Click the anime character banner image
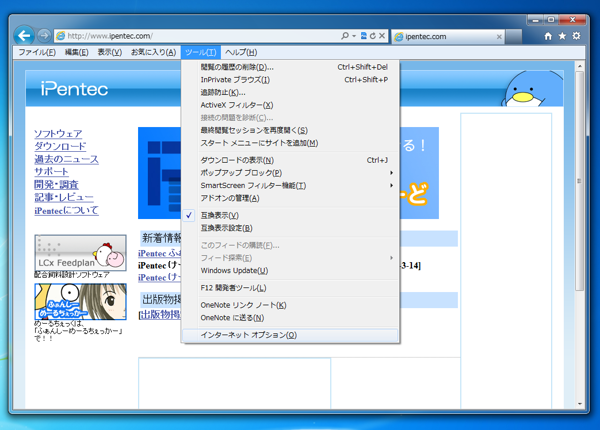Viewport: 600px width, 430px height. pos(80,301)
